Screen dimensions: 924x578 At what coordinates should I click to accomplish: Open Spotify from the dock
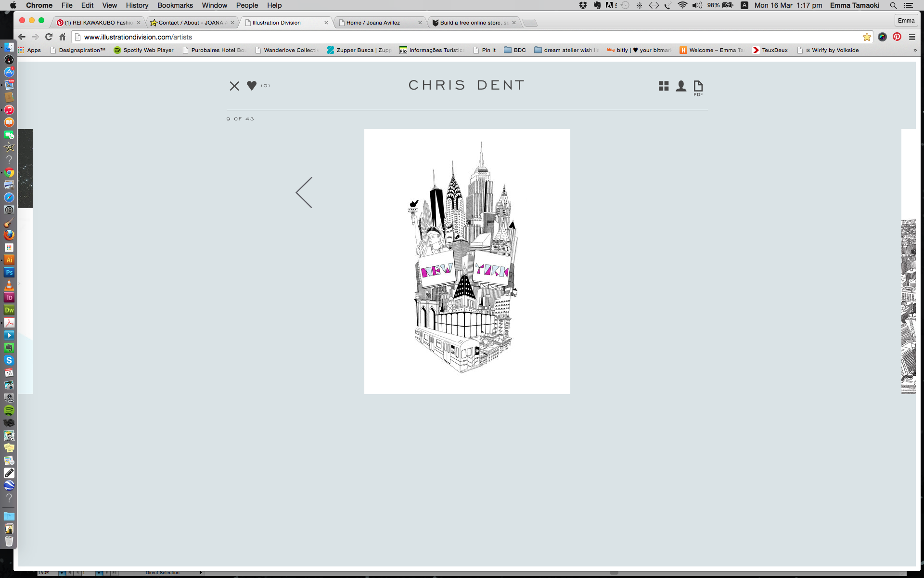tap(9, 410)
